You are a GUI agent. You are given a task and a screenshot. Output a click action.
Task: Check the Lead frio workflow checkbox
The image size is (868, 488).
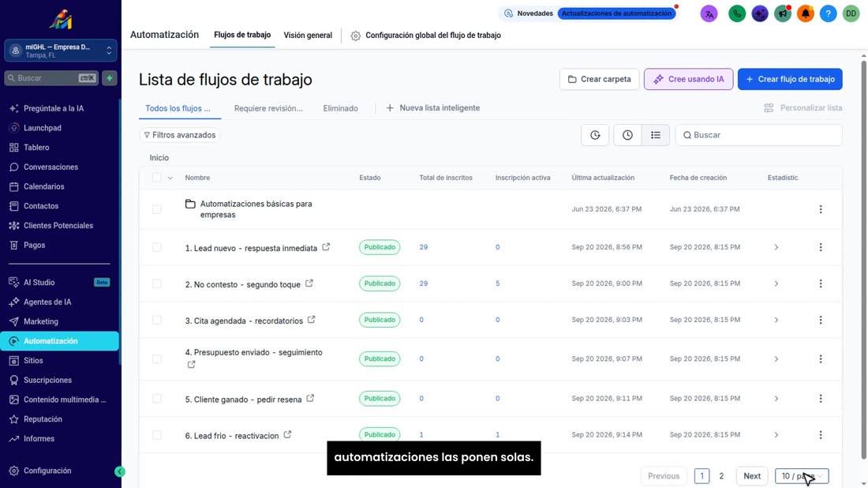(x=157, y=435)
